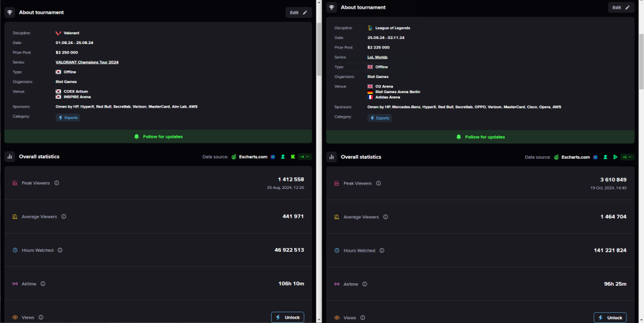Image resolution: width=644 pixels, height=323 pixels.
Task: Click peak viewers value 3 610 849
Action: pyautogui.click(x=613, y=179)
